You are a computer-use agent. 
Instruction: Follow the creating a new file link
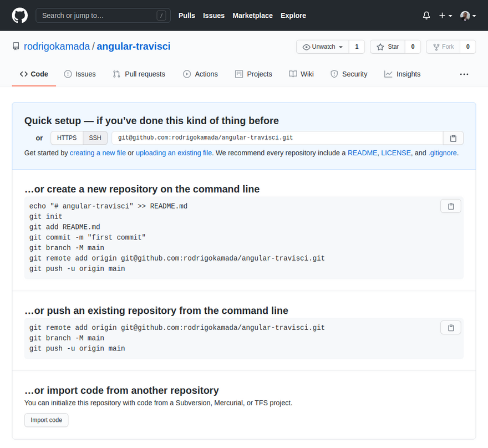click(98, 153)
